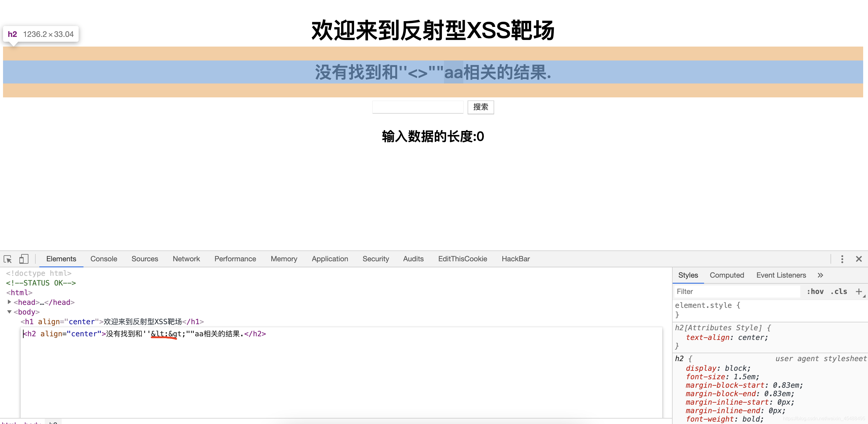Open the HackBar panel
868x424 pixels.
pyautogui.click(x=515, y=259)
